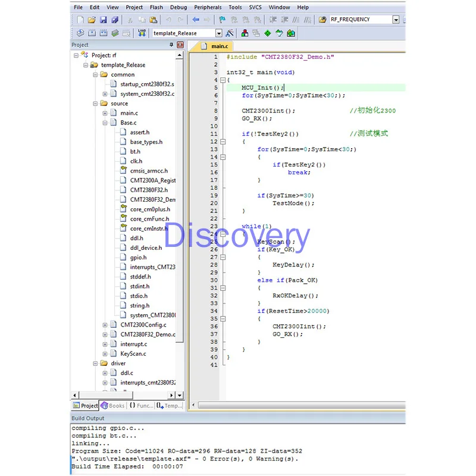Click the Redo toolbar icon

180,20
